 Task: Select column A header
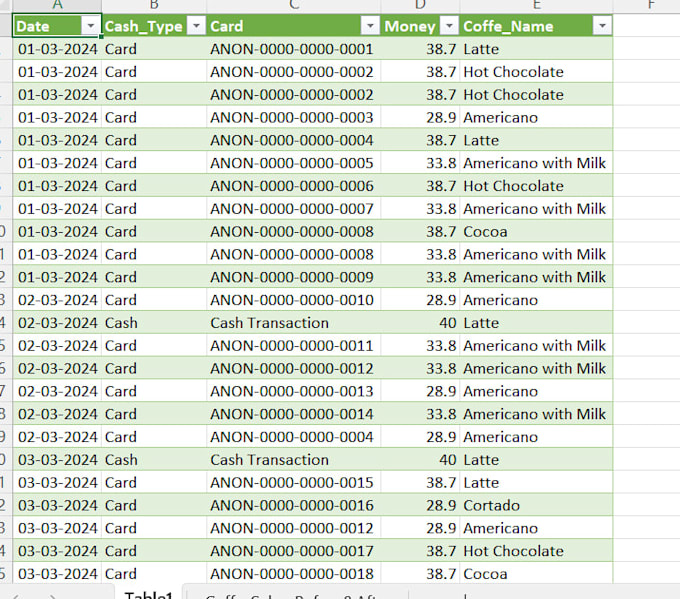click(x=57, y=5)
